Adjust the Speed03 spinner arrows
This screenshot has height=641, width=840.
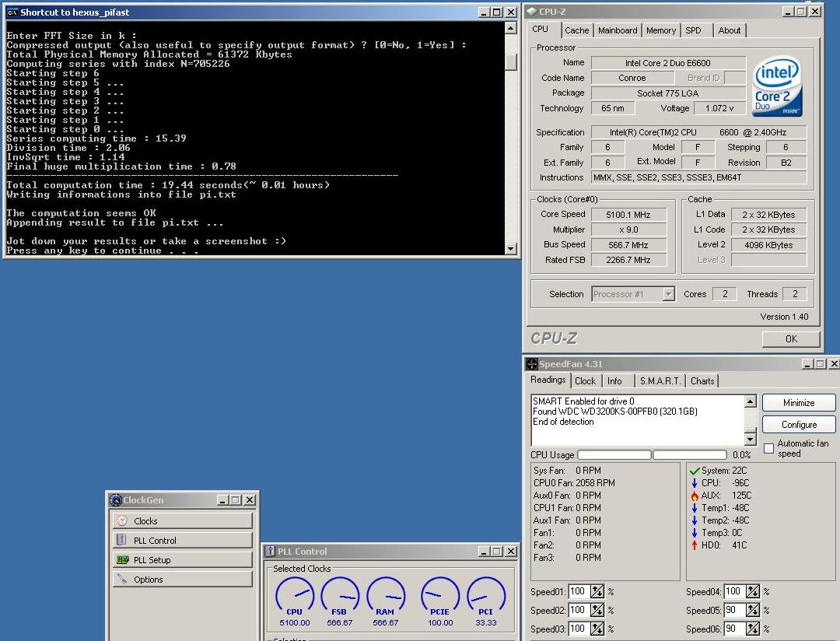coord(597,629)
